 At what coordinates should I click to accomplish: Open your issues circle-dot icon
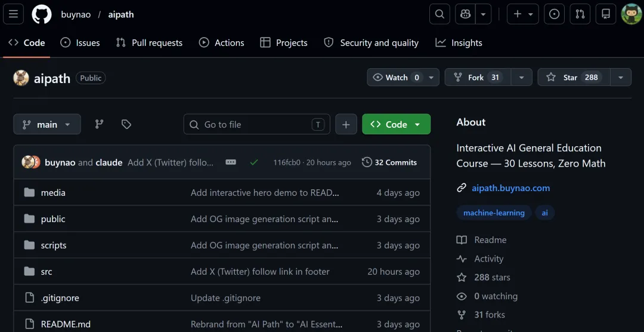point(554,14)
